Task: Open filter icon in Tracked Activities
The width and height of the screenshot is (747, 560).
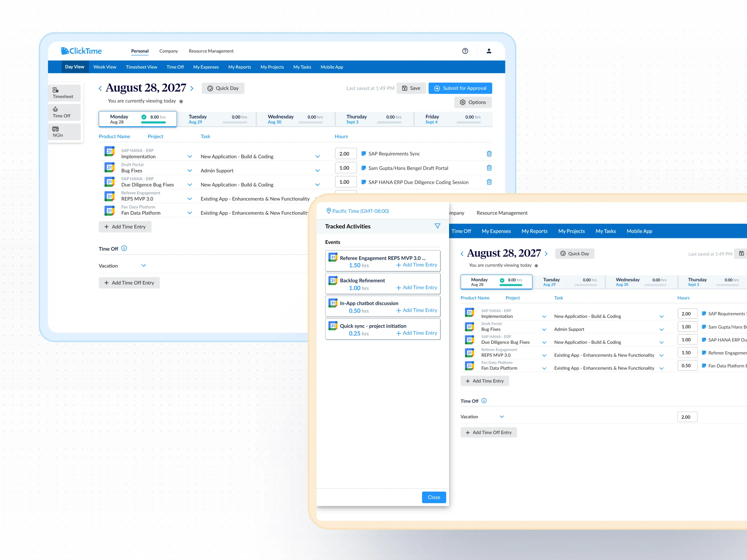Action: pos(437,226)
